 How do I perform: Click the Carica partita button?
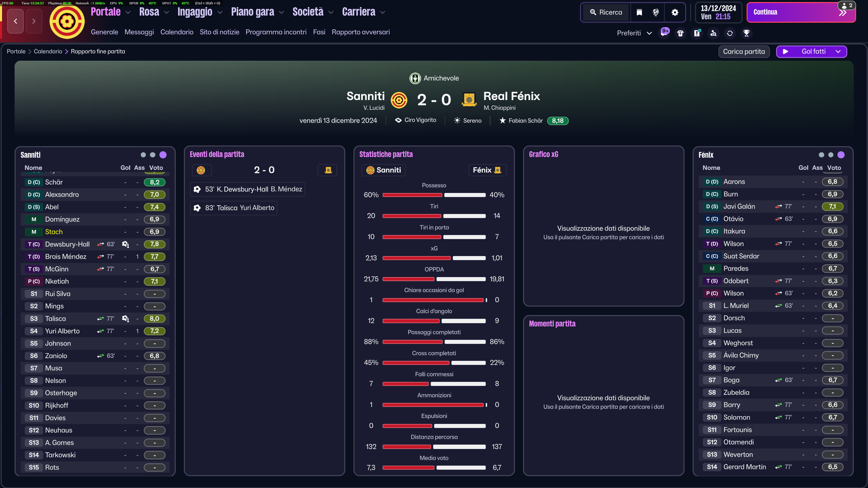pyautogui.click(x=744, y=52)
